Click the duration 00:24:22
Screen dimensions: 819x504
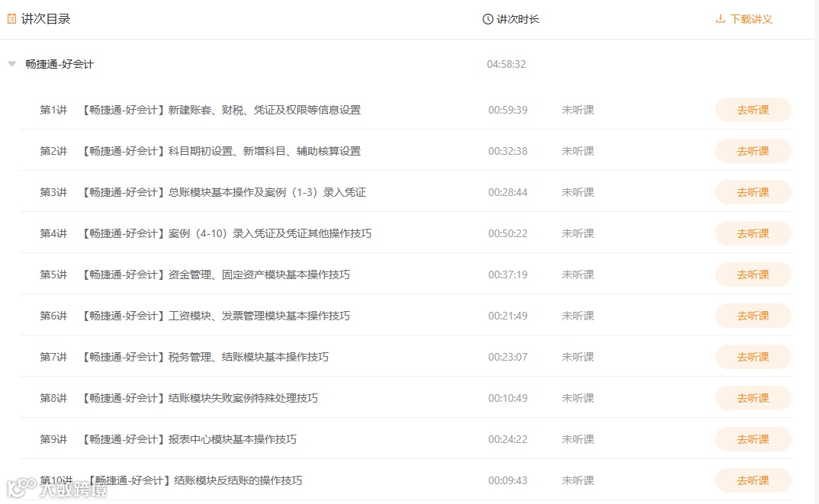pos(508,440)
